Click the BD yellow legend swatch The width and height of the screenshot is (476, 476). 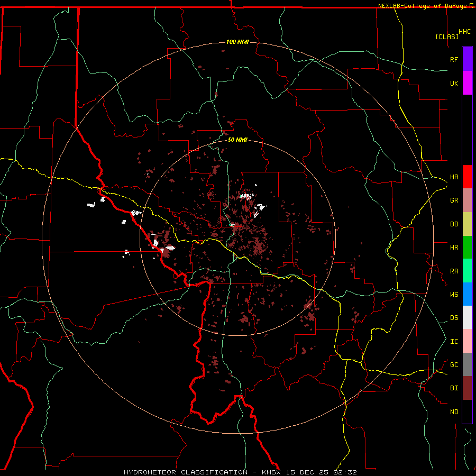pyautogui.click(x=467, y=224)
